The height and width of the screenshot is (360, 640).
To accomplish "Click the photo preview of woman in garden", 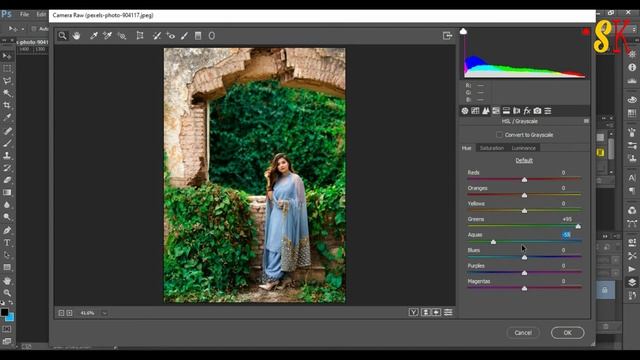I will [x=255, y=176].
